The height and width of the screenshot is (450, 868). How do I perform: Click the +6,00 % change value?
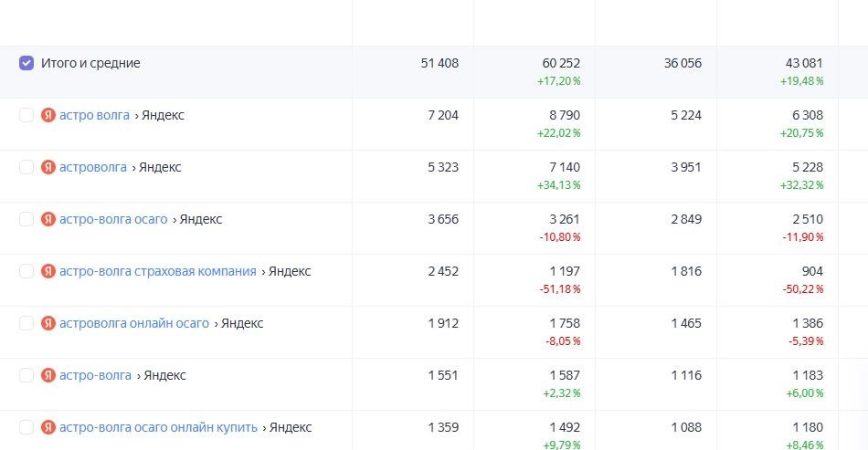[x=804, y=392]
